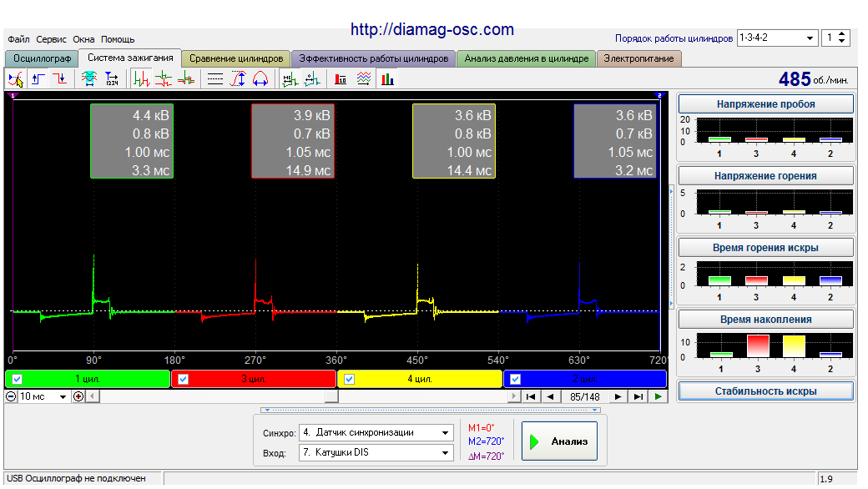Click Время горения искры button
868x489 pixels.
coord(765,248)
